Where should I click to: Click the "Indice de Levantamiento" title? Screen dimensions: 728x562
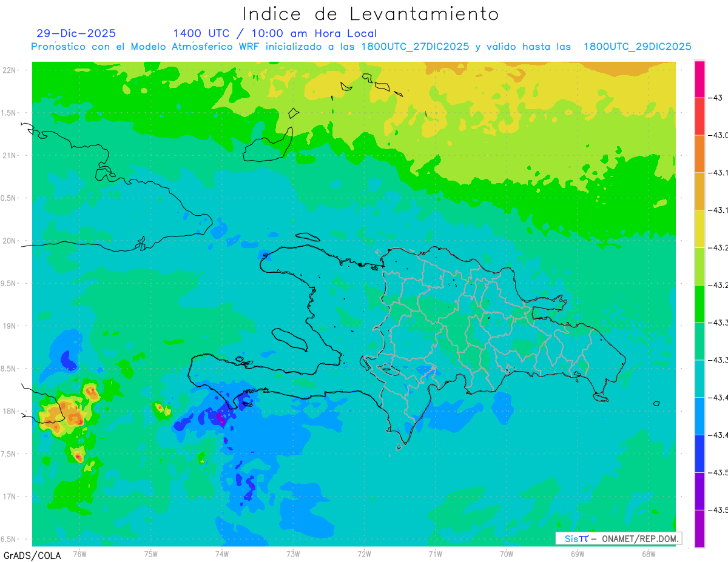pos(371,14)
